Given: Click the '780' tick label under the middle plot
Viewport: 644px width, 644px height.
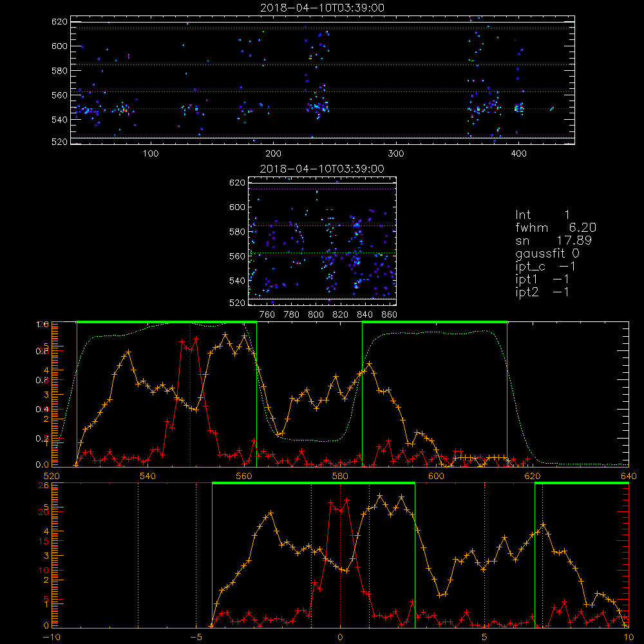Looking at the screenshot, I should [292, 315].
